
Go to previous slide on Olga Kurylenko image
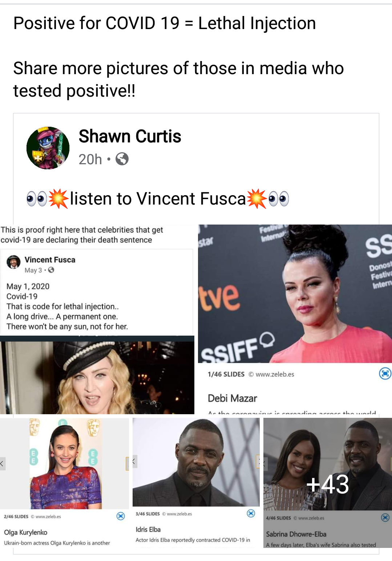3,463
